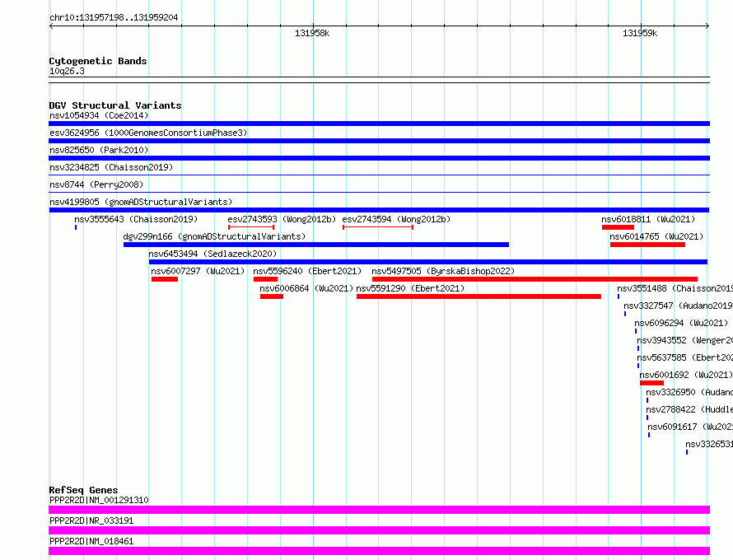This screenshot has height=560, width=733.
Task: Click the nsv1054934 (Coe2014) variant label
Action: click(x=99, y=115)
